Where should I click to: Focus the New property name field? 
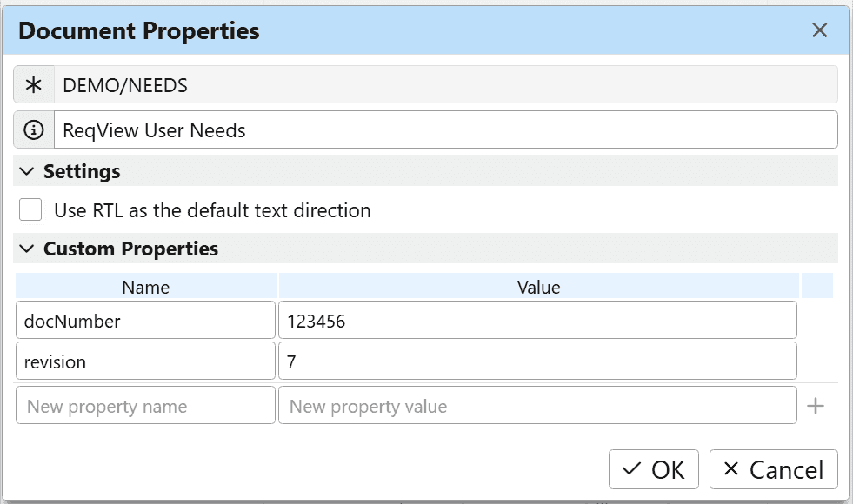tap(145, 406)
